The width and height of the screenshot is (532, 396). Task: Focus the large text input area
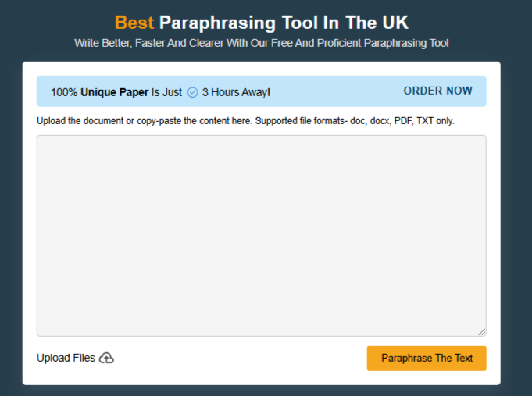click(261, 236)
